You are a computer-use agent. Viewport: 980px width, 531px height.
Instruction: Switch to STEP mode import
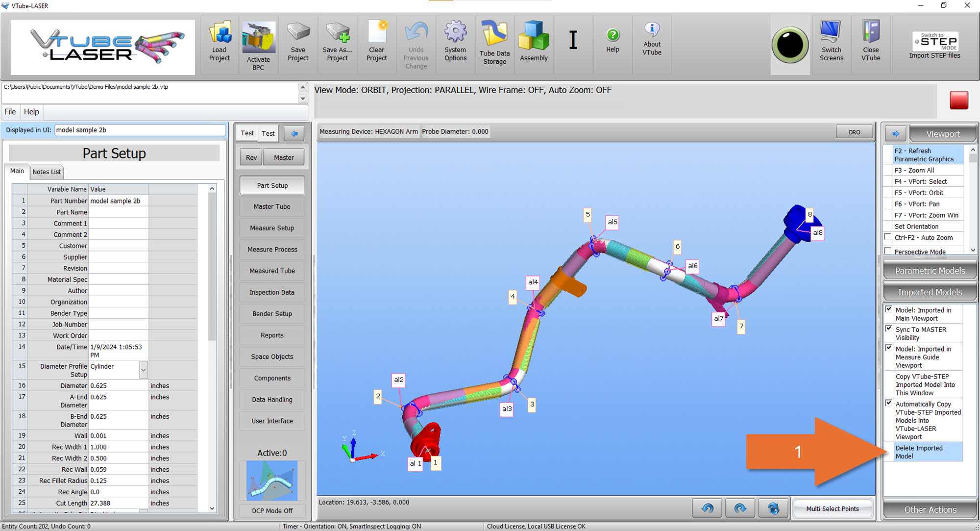click(x=934, y=45)
